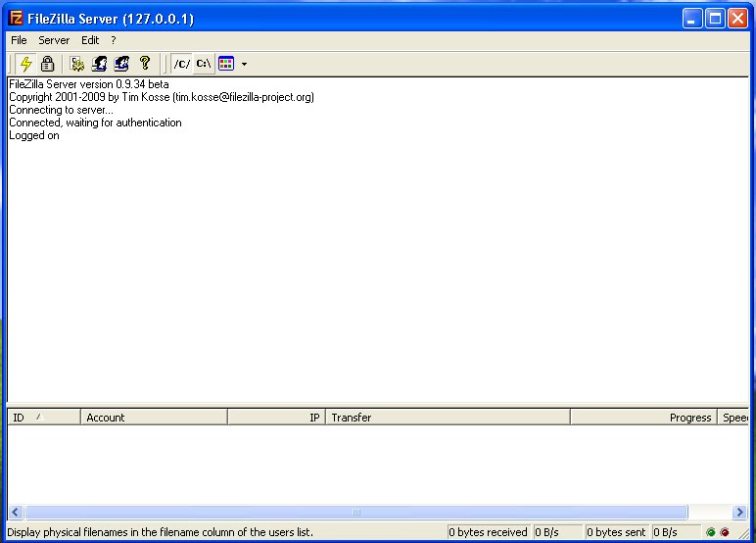The width and height of the screenshot is (756, 543).
Task: Open the Edit menu
Action: [90, 40]
